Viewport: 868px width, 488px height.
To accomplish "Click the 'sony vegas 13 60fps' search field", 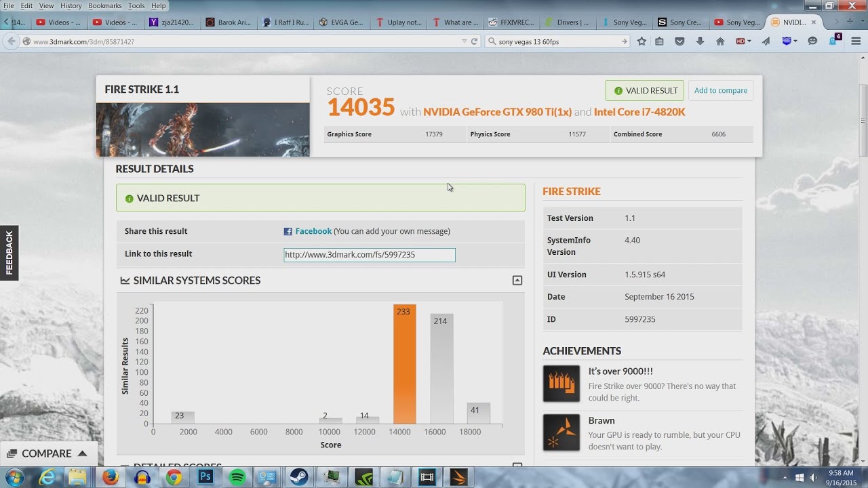I will tap(557, 41).
